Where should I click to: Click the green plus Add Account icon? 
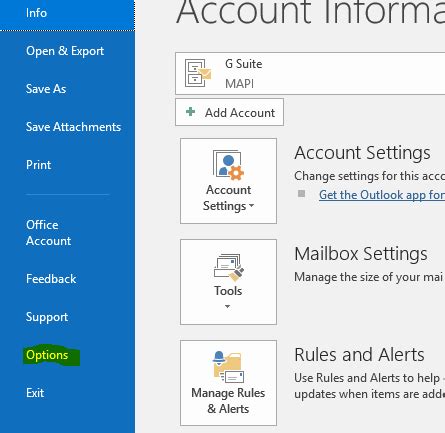pos(190,112)
